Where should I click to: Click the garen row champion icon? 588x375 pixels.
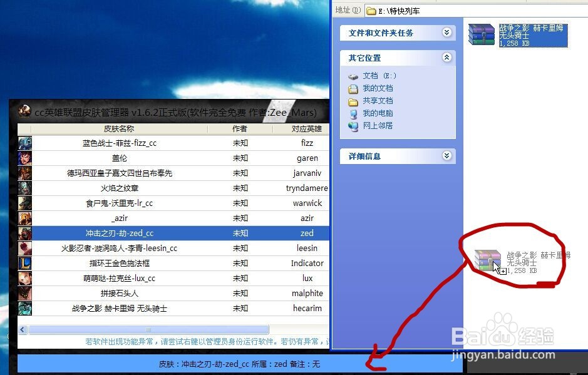25,158
